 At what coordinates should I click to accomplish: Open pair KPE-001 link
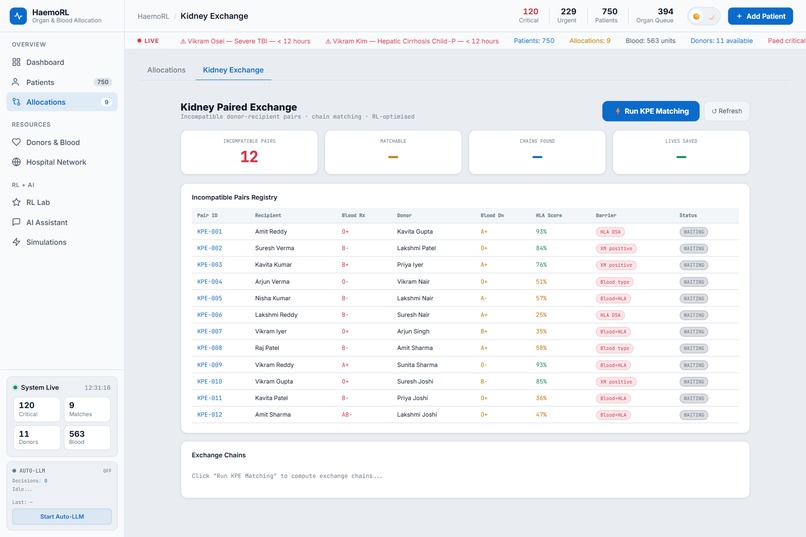(x=209, y=232)
